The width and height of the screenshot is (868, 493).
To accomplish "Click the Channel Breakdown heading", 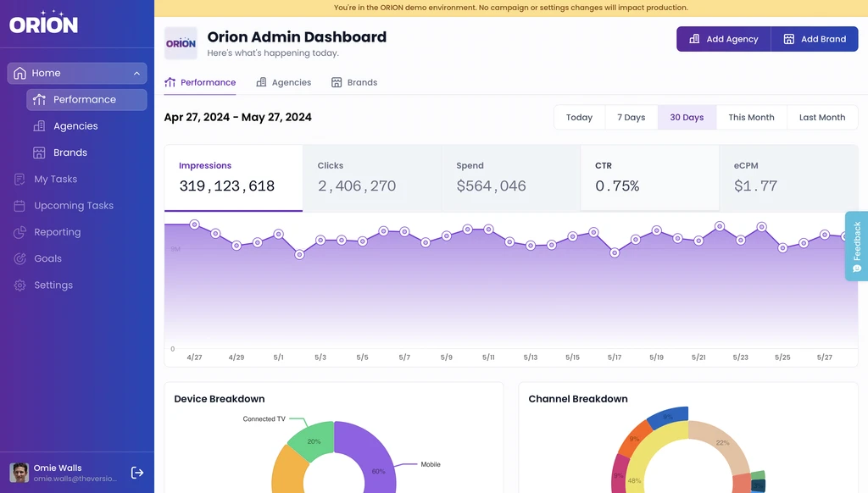I will click(578, 399).
